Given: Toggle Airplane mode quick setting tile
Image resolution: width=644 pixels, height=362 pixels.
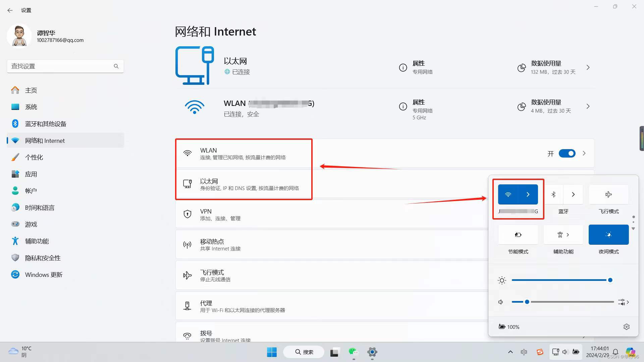Looking at the screenshot, I should pyautogui.click(x=608, y=194).
